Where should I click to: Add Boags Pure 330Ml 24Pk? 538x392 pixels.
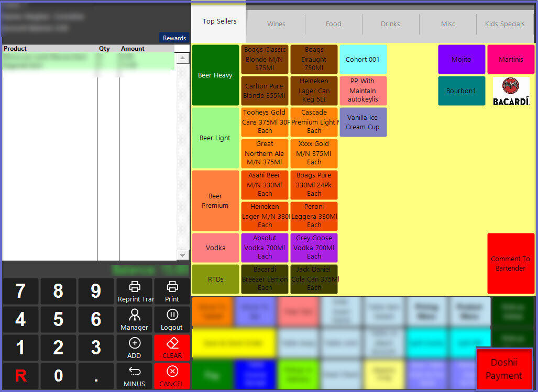point(314,185)
